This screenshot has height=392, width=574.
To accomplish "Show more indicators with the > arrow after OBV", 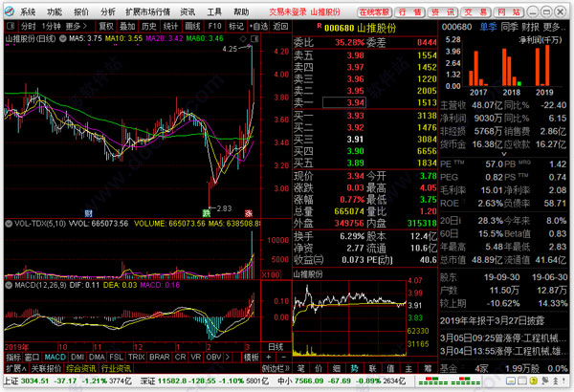I will pos(228,357).
